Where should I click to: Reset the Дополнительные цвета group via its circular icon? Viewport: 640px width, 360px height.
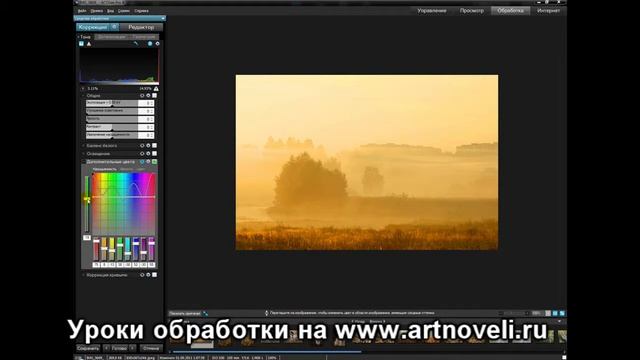pyautogui.click(x=142, y=162)
